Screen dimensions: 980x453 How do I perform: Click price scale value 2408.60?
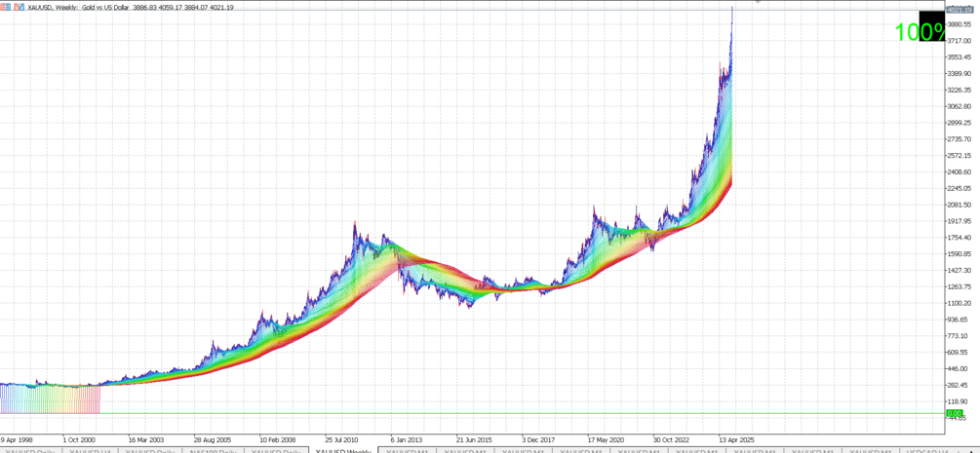pyautogui.click(x=959, y=171)
